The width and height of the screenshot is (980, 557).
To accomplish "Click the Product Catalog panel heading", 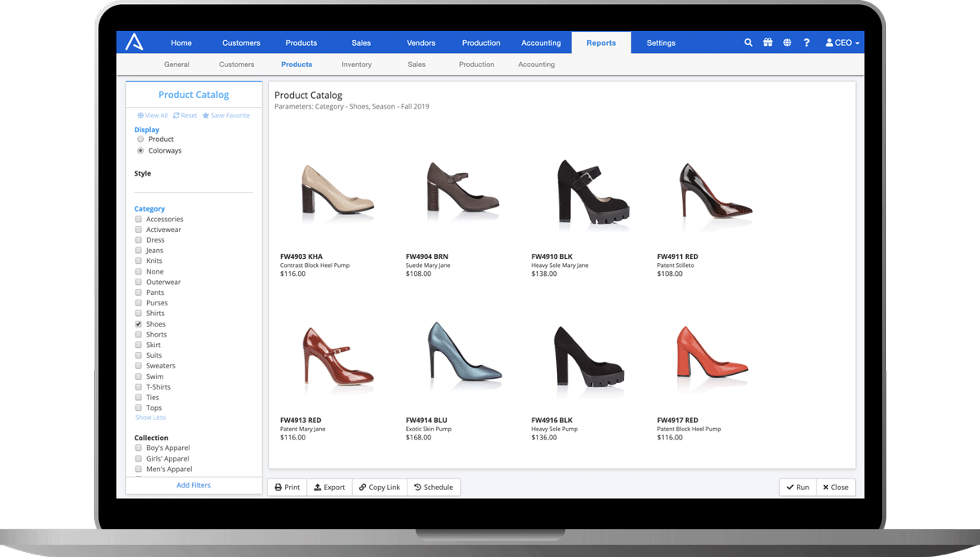I will [194, 95].
